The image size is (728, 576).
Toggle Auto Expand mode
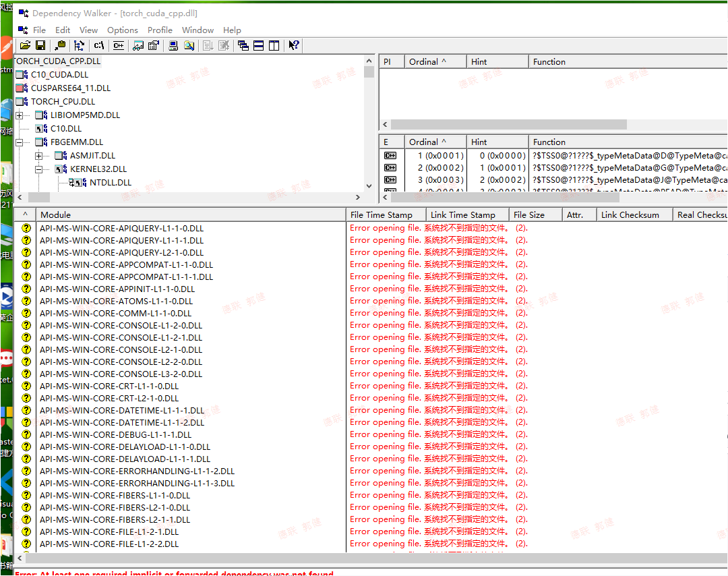80,45
